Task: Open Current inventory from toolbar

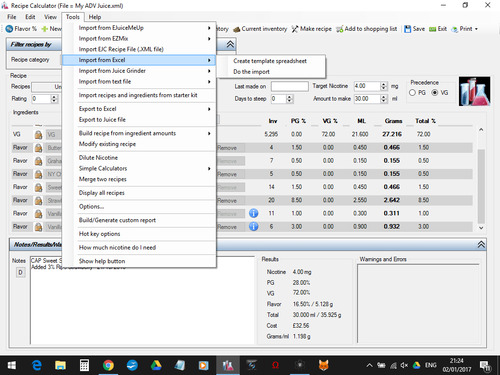Action: tap(260, 29)
